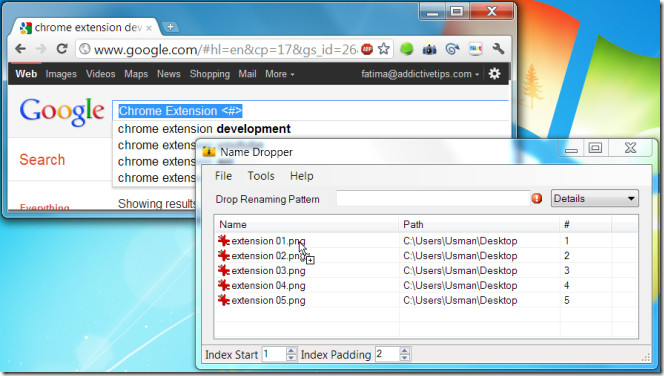Open Google settings gear

[x=494, y=74]
